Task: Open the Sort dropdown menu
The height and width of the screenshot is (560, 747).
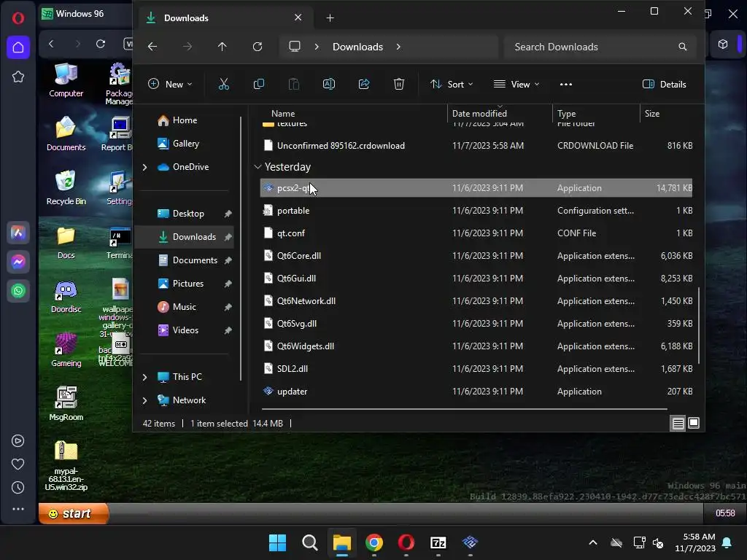Action: tap(452, 85)
